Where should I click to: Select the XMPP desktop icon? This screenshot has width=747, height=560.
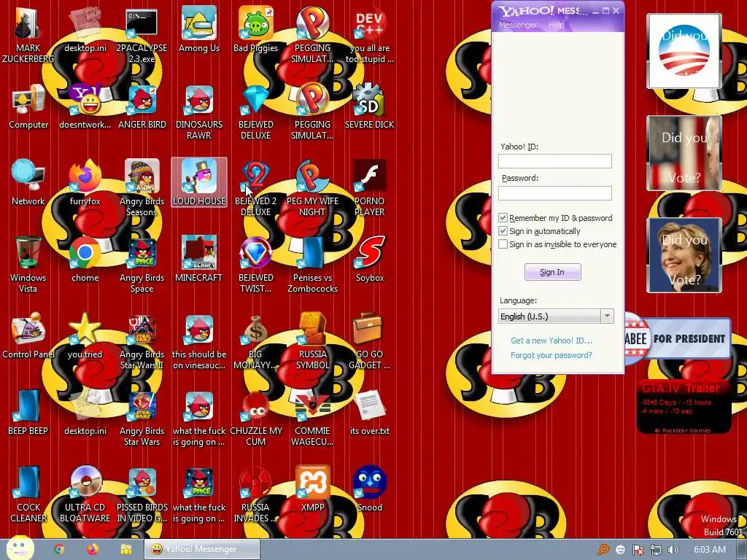point(312,489)
